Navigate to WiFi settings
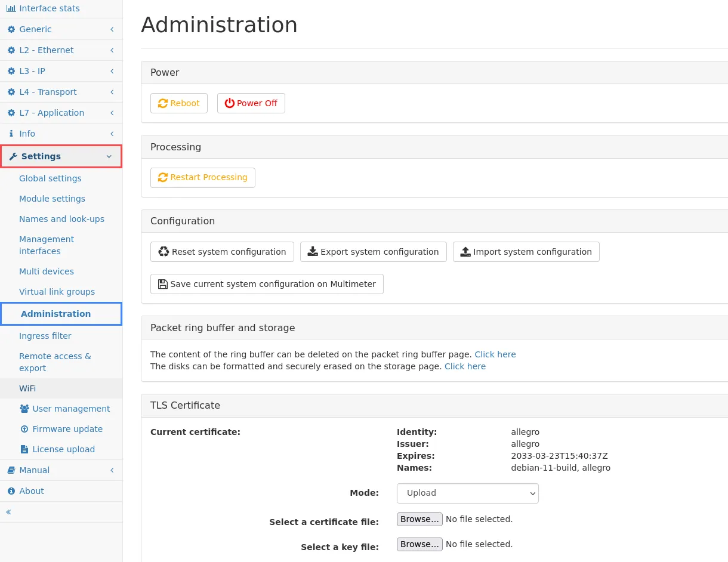The image size is (728, 562). [x=29, y=388]
